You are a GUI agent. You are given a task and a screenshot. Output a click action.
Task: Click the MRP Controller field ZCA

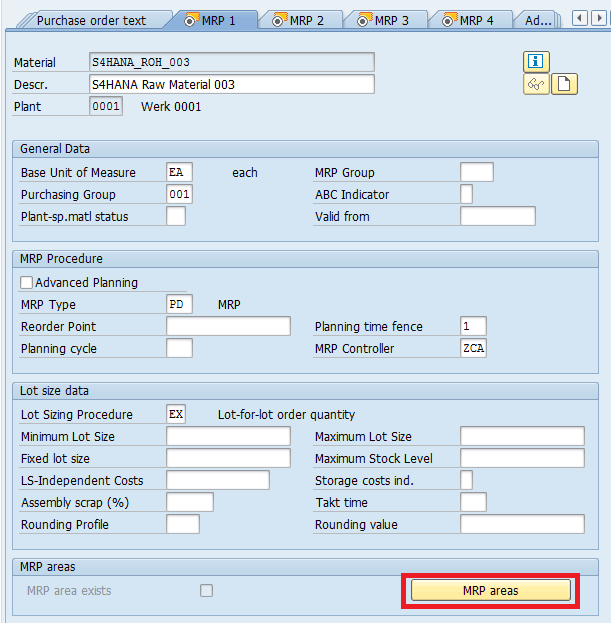tap(473, 348)
